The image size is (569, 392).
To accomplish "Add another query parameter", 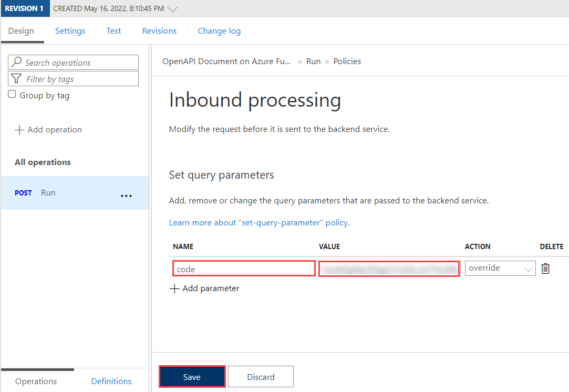I will pyautogui.click(x=204, y=288).
